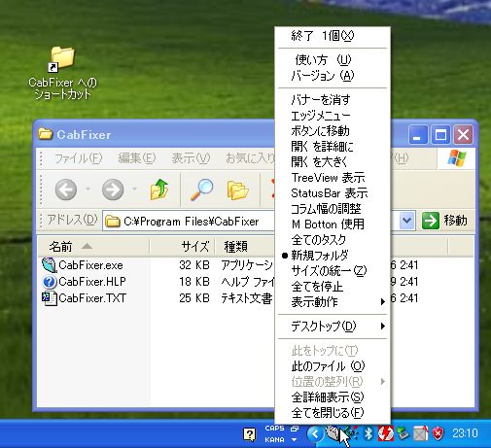
Task: Toggle TreeView 表示 in the menu
Action: (x=333, y=178)
